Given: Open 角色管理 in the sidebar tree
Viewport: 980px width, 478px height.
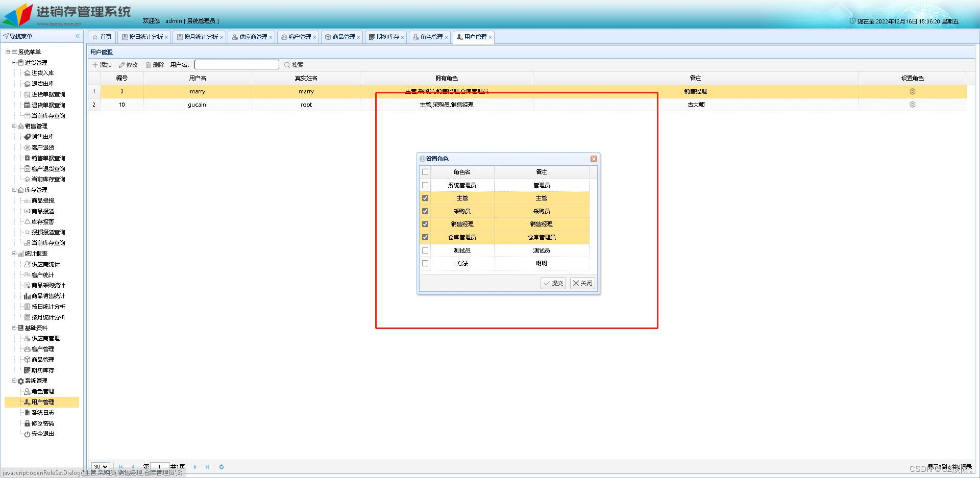Looking at the screenshot, I should point(42,391).
